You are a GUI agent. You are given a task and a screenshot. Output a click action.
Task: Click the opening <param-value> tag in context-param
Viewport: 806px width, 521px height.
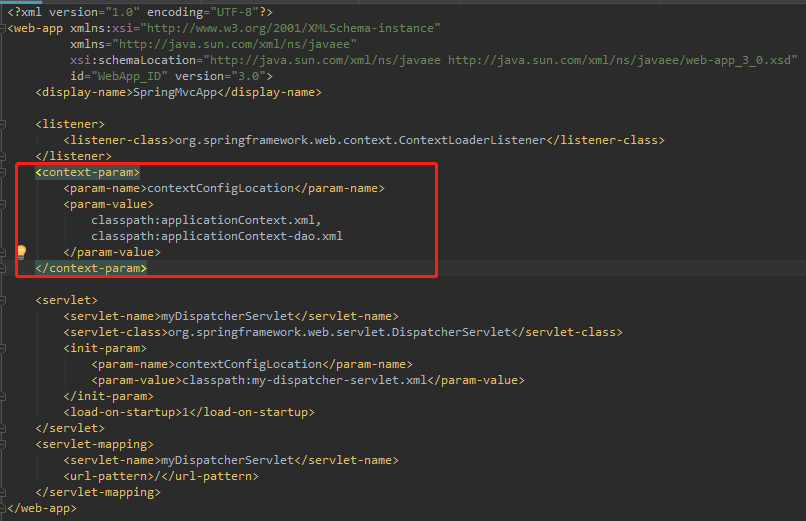pyautogui.click(x=108, y=204)
